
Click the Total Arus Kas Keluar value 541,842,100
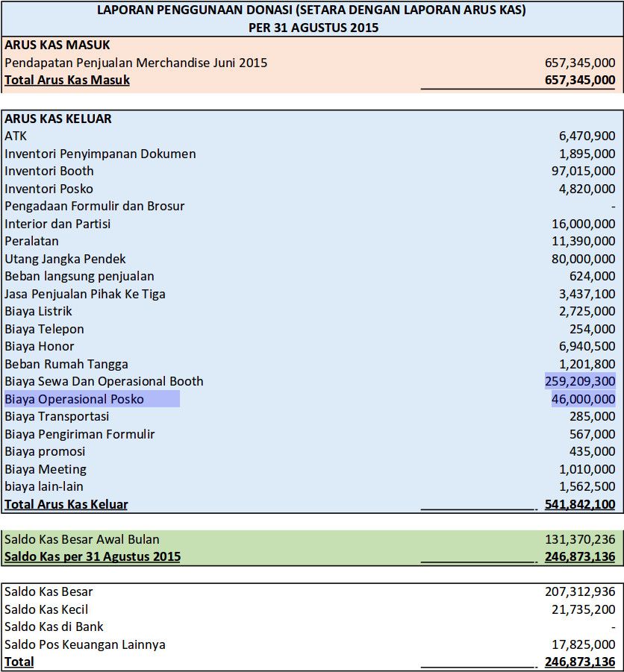(x=580, y=504)
